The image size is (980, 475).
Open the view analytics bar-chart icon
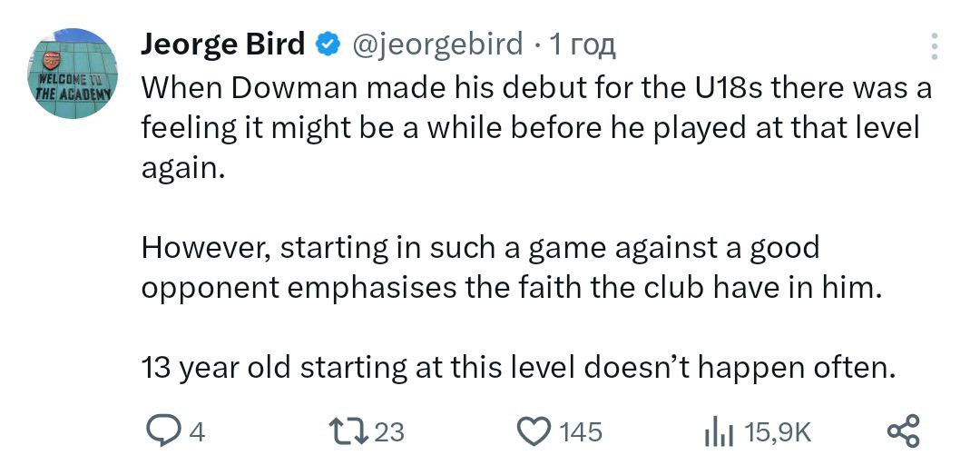coord(719,432)
